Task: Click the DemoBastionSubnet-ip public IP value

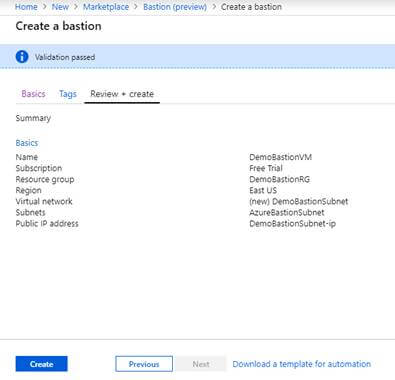Action: (293, 223)
